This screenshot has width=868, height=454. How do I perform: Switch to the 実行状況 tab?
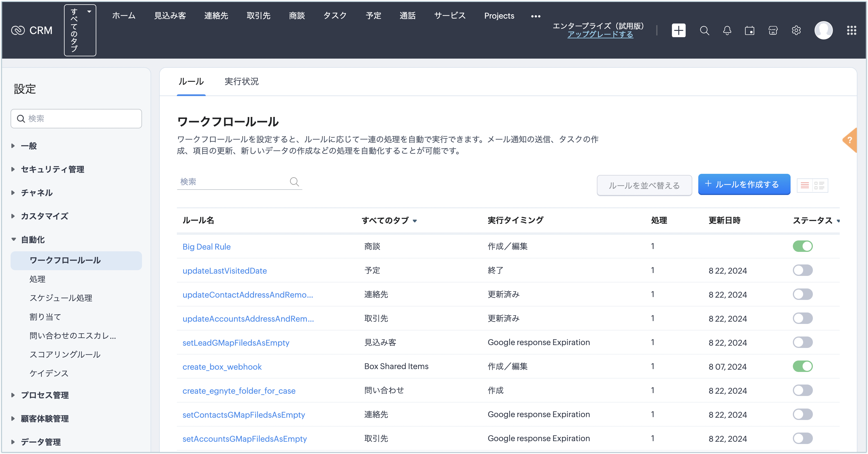(241, 81)
